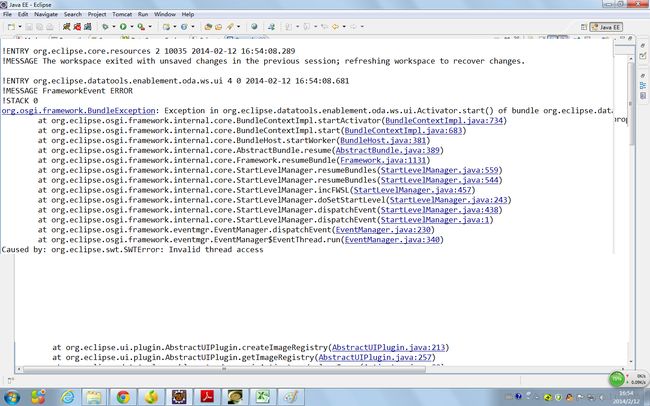The image size is (650, 406).
Task: Click the Save toolbar icon
Action: click(29, 27)
